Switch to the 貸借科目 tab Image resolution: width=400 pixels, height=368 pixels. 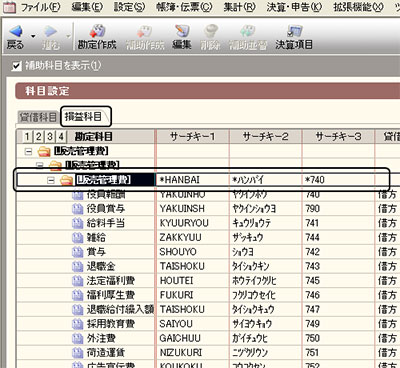pyautogui.click(x=38, y=117)
